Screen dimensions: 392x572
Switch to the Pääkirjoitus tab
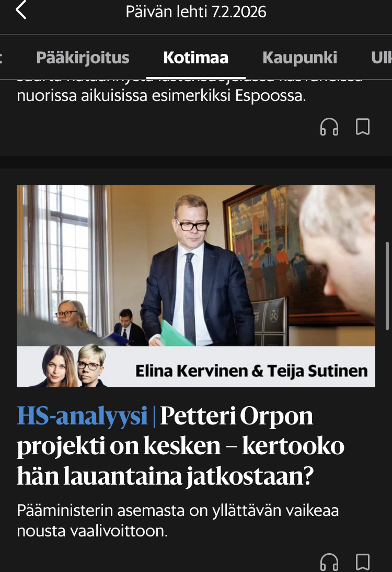coord(83,58)
